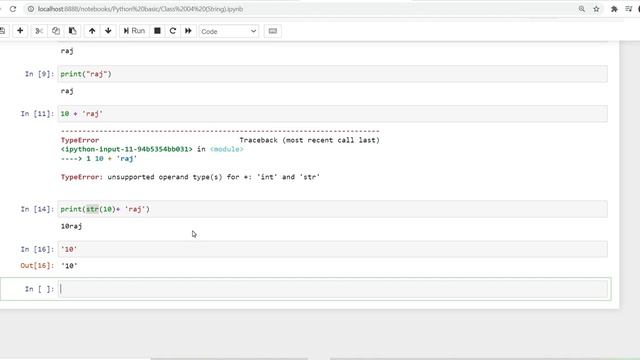Select the In [16] '10' code cell

332,249
